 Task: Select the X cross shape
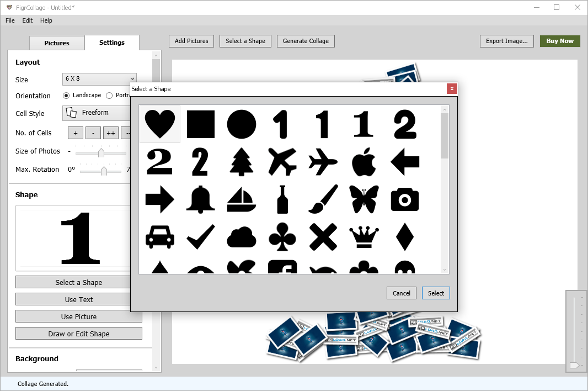click(323, 237)
